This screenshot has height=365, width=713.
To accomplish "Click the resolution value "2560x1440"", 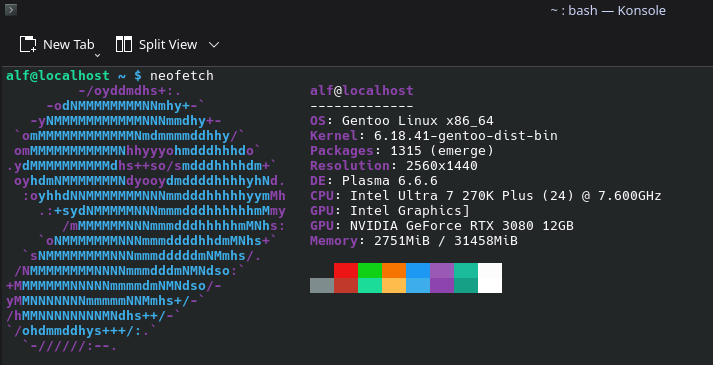I will pos(442,166).
